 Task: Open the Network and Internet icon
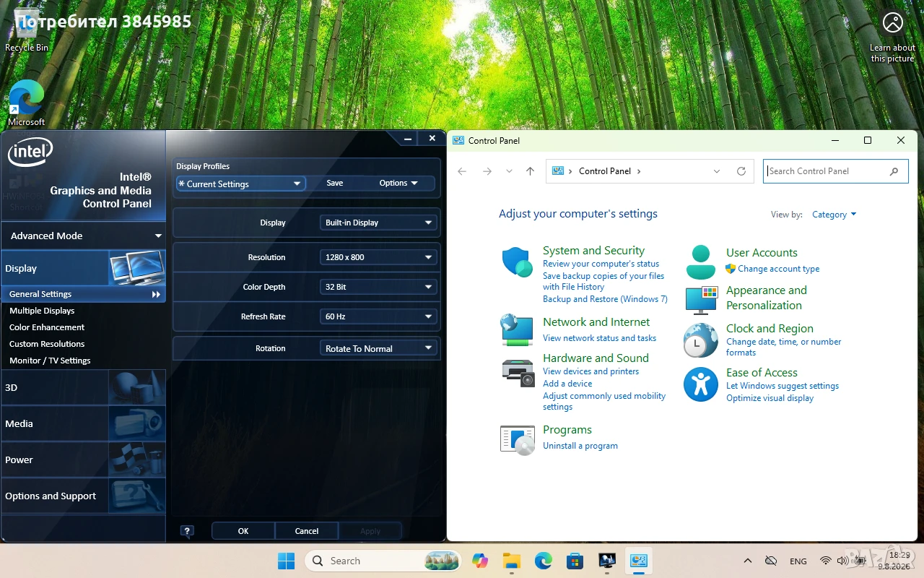pyautogui.click(x=517, y=329)
